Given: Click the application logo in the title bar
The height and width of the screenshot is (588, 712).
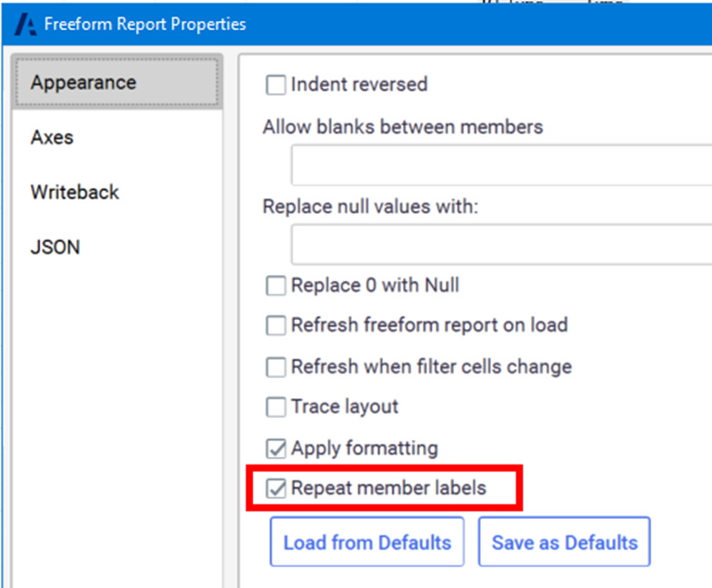Looking at the screenshot, I should point(27,24).
